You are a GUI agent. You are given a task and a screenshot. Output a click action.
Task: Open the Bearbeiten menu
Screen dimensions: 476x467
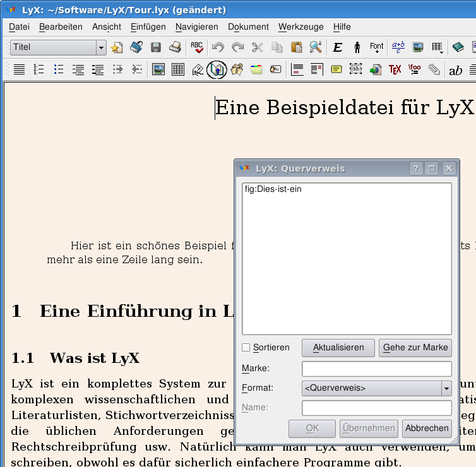(61, 27)
